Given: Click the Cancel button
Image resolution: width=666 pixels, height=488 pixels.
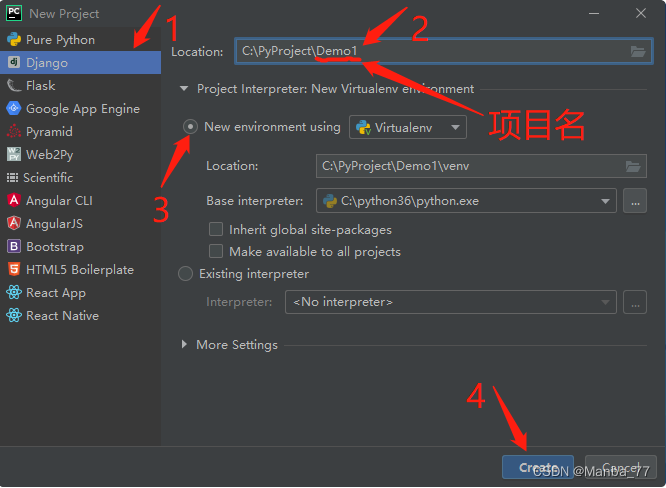Looking at the screenshot, I should 621,467.
